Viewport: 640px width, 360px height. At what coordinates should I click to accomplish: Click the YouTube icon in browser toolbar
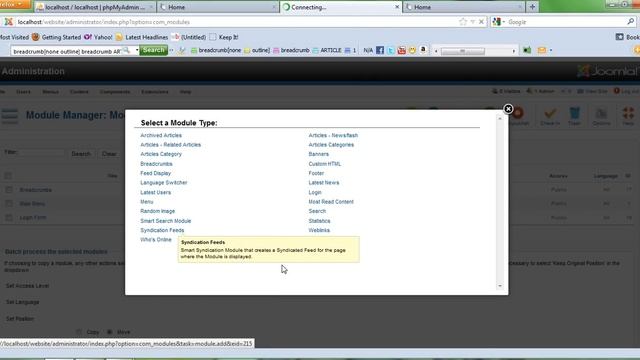(x=402, y=50)
